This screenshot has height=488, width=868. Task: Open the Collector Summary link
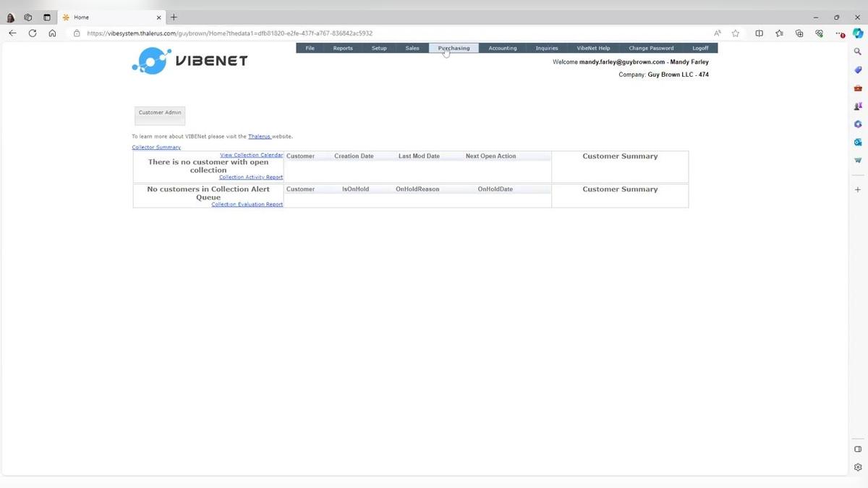[156, 148]
